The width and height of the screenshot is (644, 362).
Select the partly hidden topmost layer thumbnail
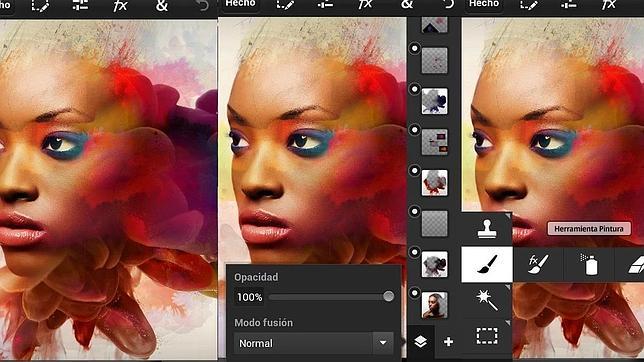435,25
